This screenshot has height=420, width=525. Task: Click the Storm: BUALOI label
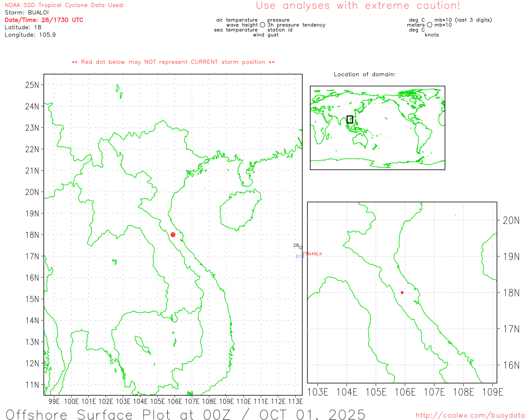(x=27, y=13)
